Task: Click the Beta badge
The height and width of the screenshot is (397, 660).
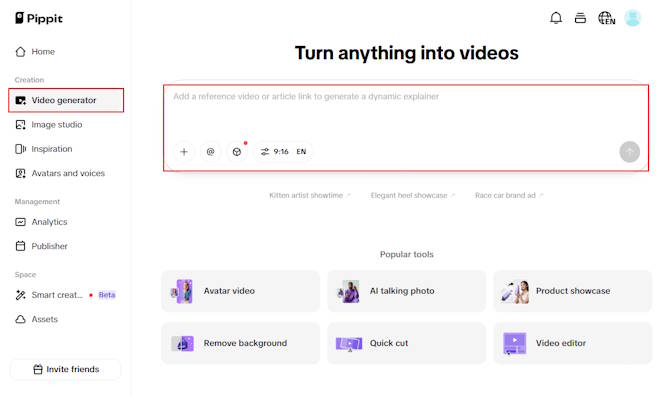Action: point(107,295)
